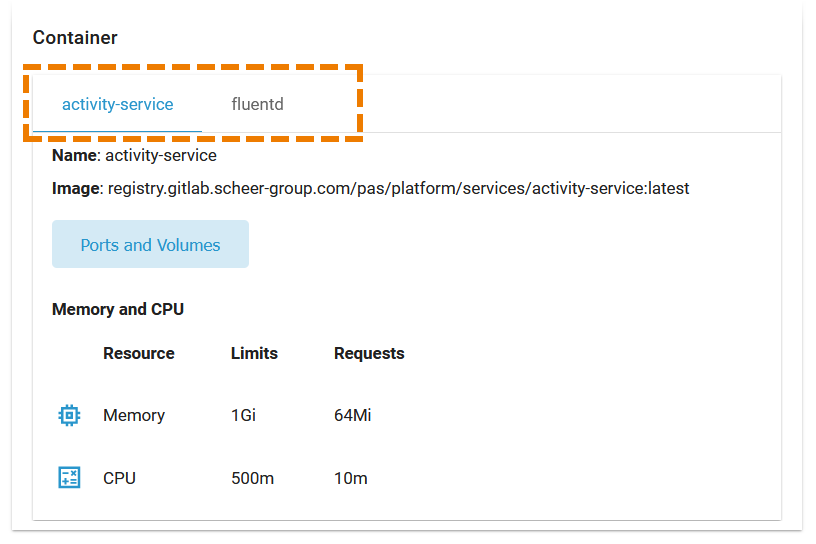Click the Ports and Volumes button
816x544 pixels.
pos(150,245)
